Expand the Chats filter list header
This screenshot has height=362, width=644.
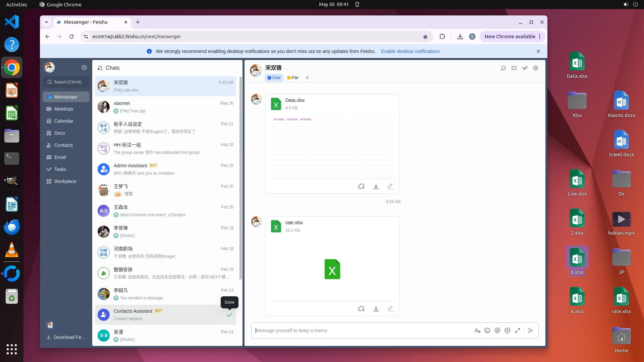click(x=100, y=68)
